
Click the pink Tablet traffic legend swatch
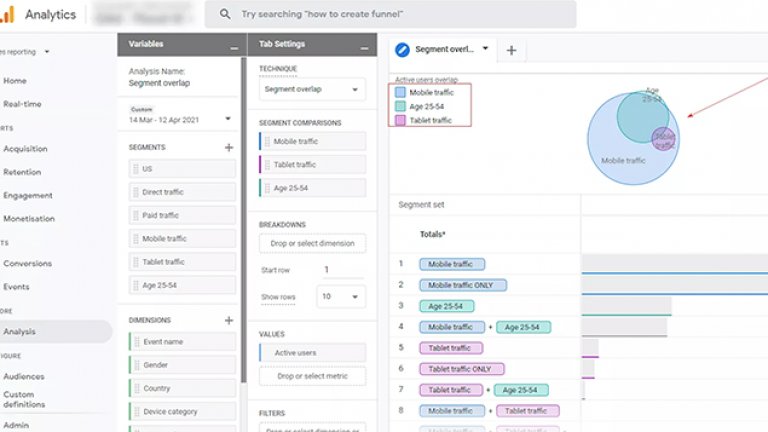pos(400,120)
